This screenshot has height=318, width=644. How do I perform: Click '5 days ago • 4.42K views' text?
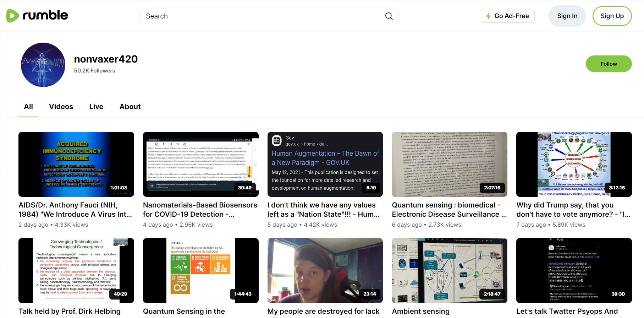click(x=302, y=225)
